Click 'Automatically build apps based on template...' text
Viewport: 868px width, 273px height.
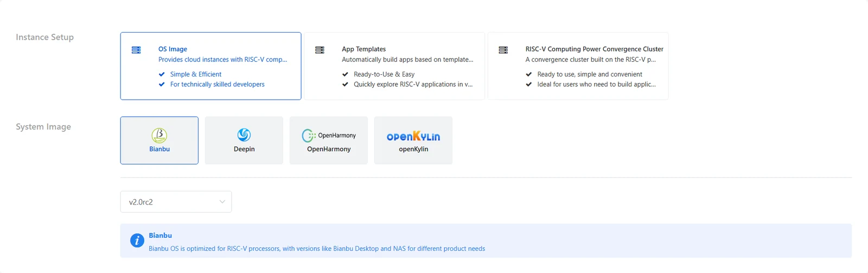pyautogui.click(x=407, y=60)
